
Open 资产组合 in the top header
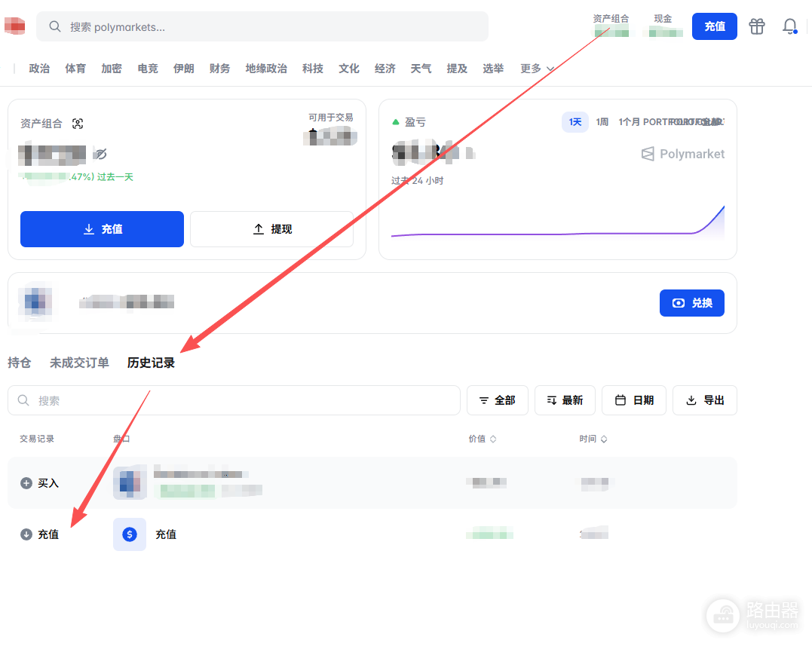click(611, 26)
